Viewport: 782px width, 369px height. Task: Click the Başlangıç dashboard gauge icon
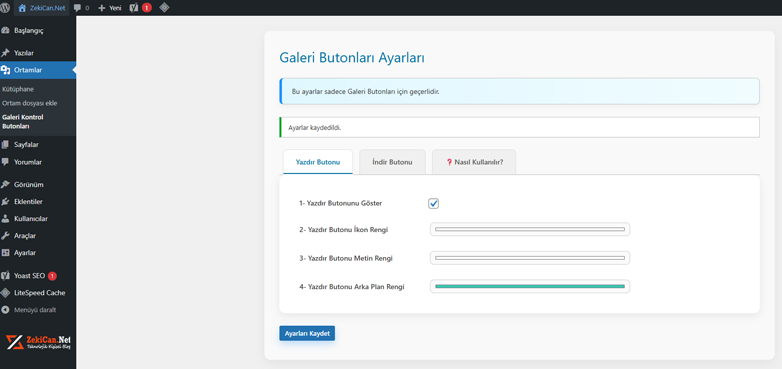(5, 30)
